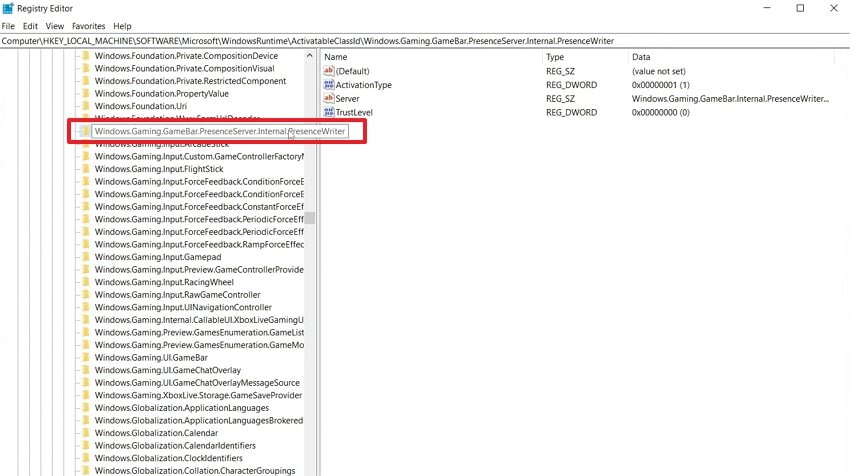Image resolution: width=850 pixels, height=476 pixels.
Task: Click inside the key rename edit box
Action: [x=220, y=131]
